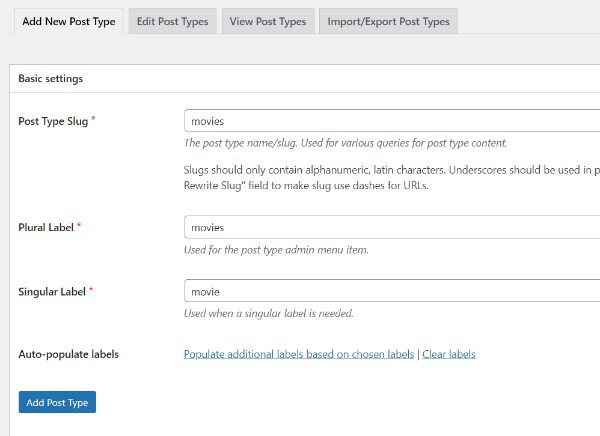Viewport: 600px width, 436px height.
Task: Click the Singular Label field label
Action: [x=52, y=292]
